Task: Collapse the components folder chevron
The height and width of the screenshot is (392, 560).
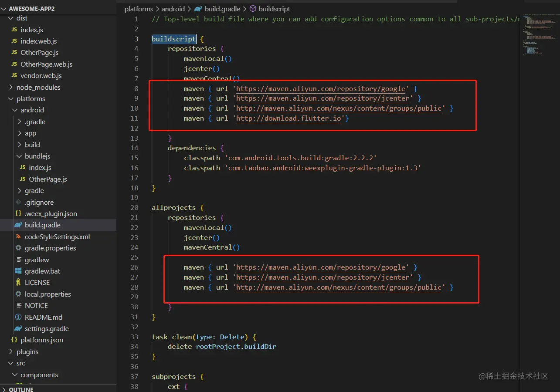Action: pyautogui.click(x=15, y=375)
